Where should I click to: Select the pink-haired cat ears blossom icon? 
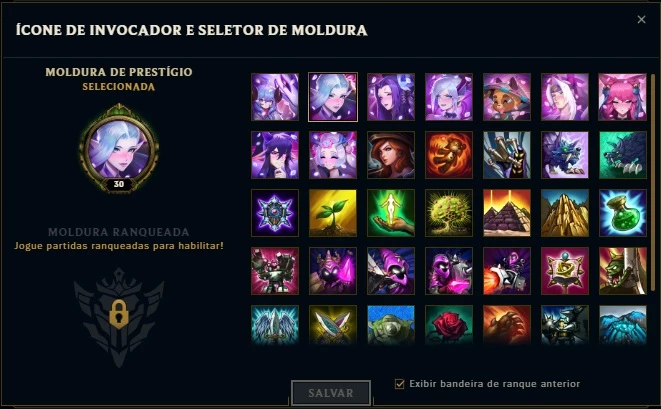point(623,97)
